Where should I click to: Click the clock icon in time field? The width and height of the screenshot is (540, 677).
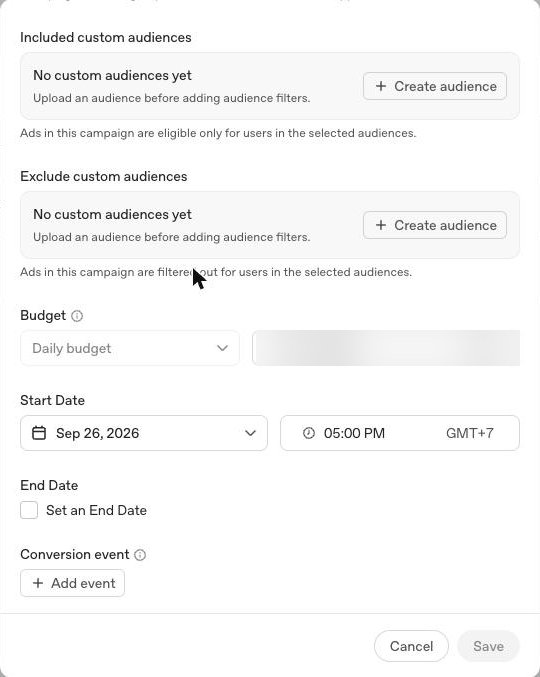(309, 433)
